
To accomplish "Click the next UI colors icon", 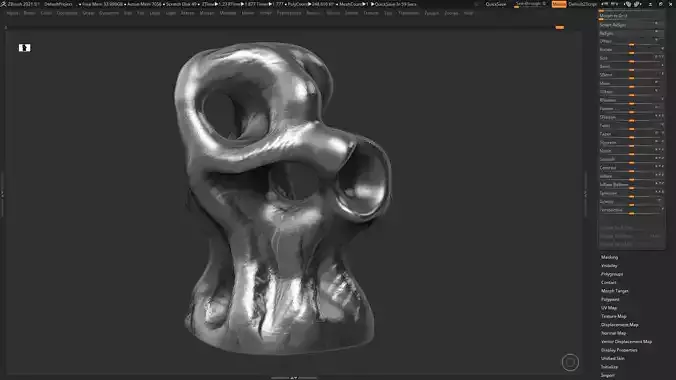I will point(637,4).
